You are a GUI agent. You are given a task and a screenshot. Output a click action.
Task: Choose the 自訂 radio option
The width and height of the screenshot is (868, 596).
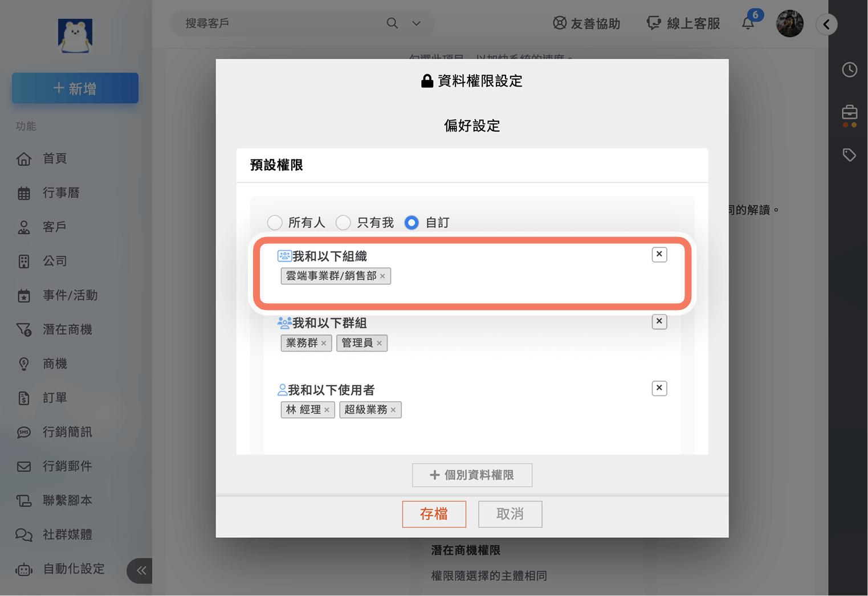(411, 223)
